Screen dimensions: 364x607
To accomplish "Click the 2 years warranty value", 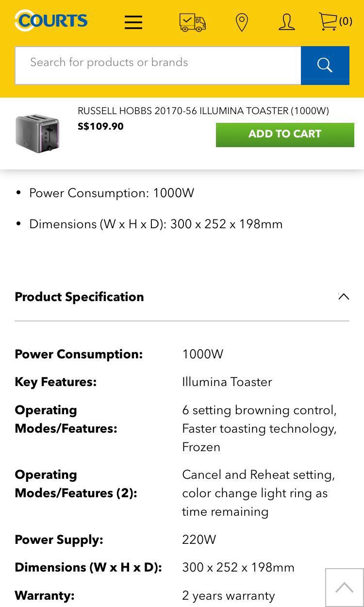I will tap(228, 595).
